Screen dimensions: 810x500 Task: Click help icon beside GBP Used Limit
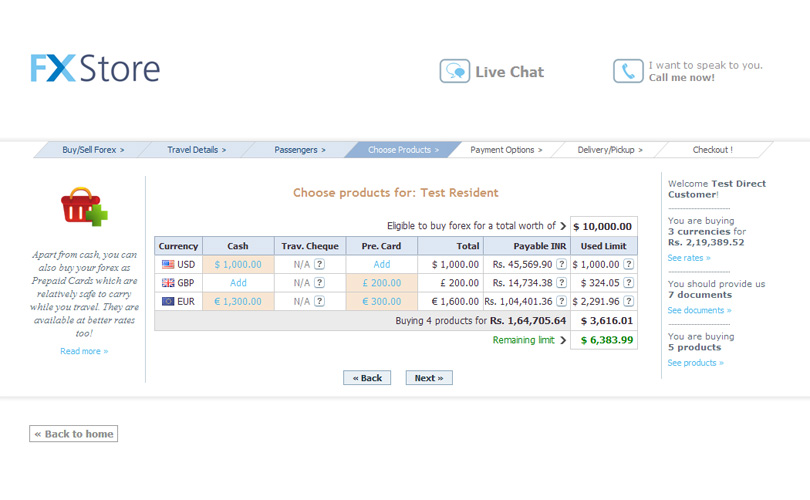[628, 283]
